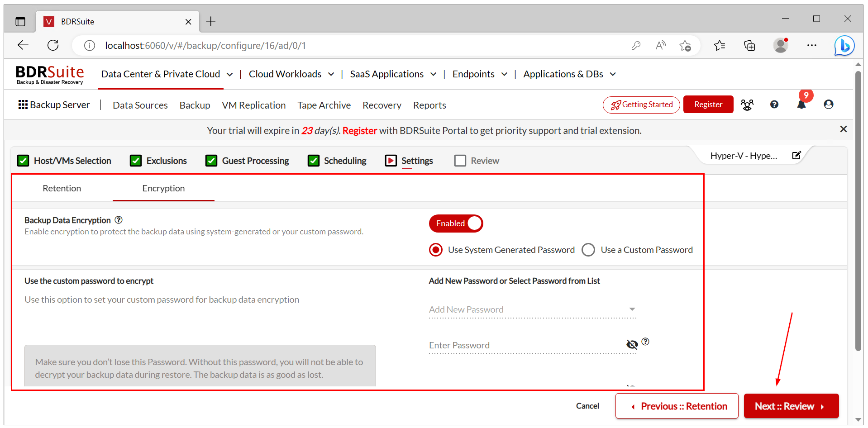The height and width of the screenshot is (428, 868).
Task: Open the Favorites list icon
Action: (720, 45)
